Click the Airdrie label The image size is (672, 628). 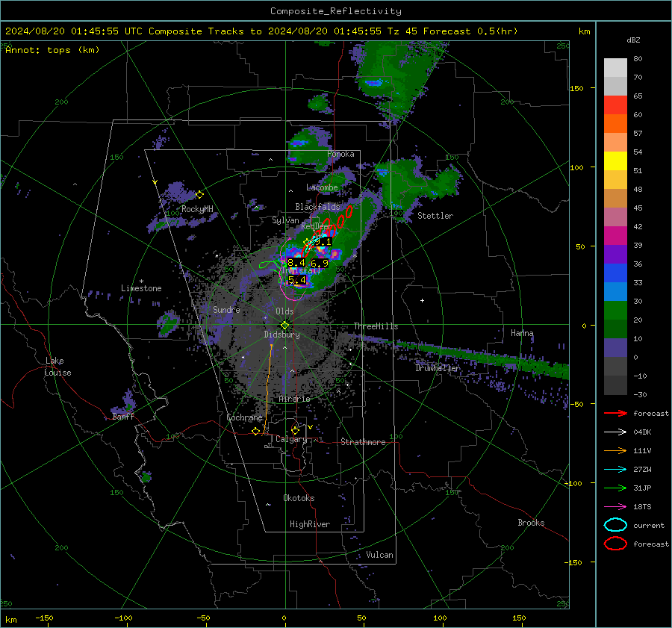click(294, 399)
